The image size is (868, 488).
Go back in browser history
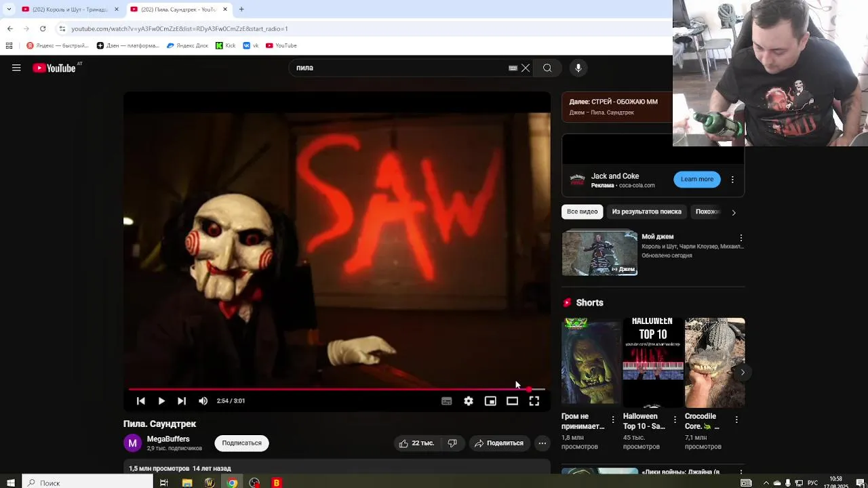[10, 28]
